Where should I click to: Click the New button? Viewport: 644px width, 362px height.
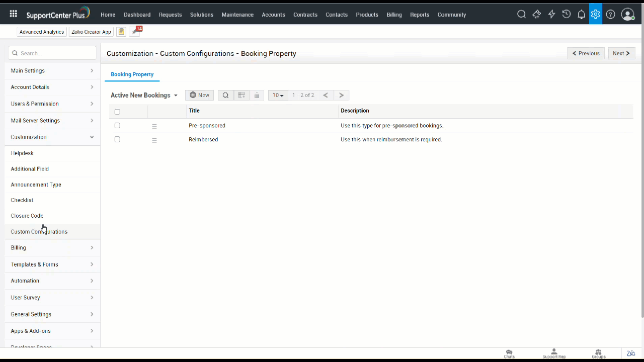[199, 95]
